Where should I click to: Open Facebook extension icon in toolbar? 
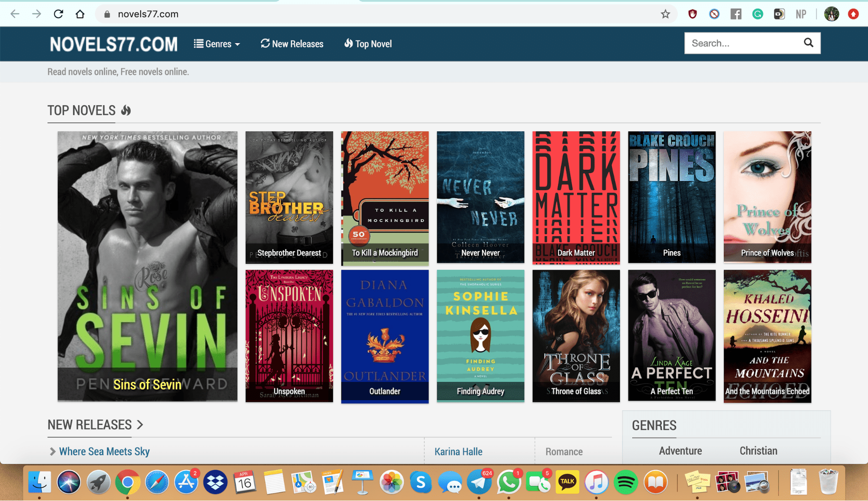pyautogui.click(x=736, y=14)
